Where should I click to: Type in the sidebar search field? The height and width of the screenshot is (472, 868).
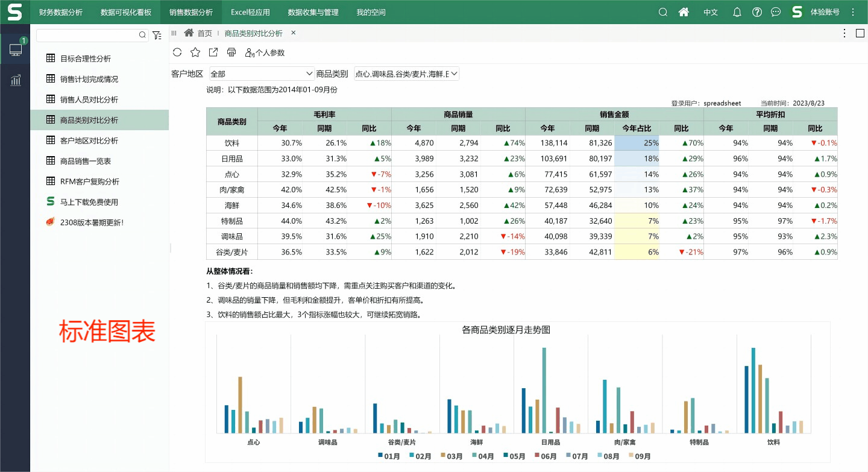(x=87, y=36)
